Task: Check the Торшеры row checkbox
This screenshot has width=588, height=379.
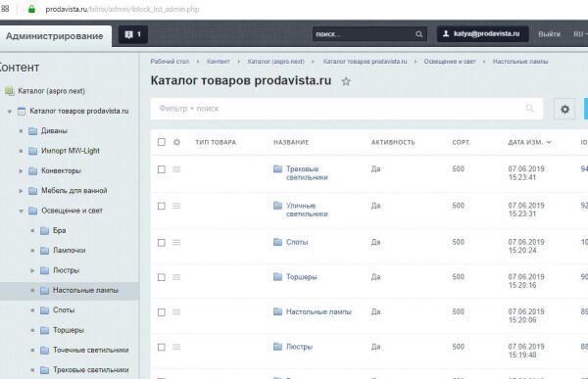Action: point(162,277)
